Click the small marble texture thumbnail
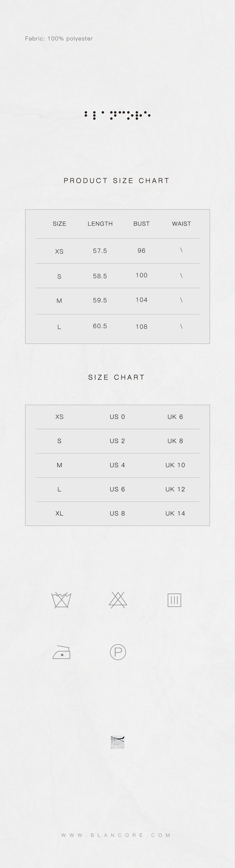 pyautogui.click(x=117, y=742)
